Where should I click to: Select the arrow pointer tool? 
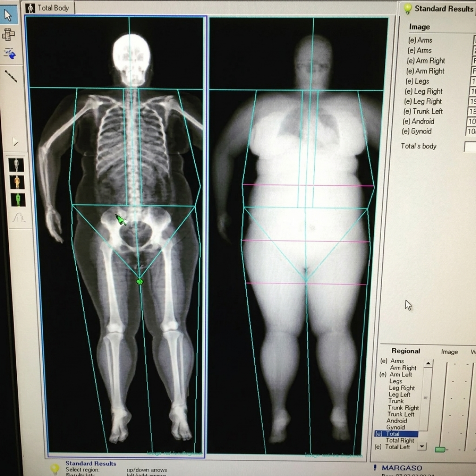[8, 15]
